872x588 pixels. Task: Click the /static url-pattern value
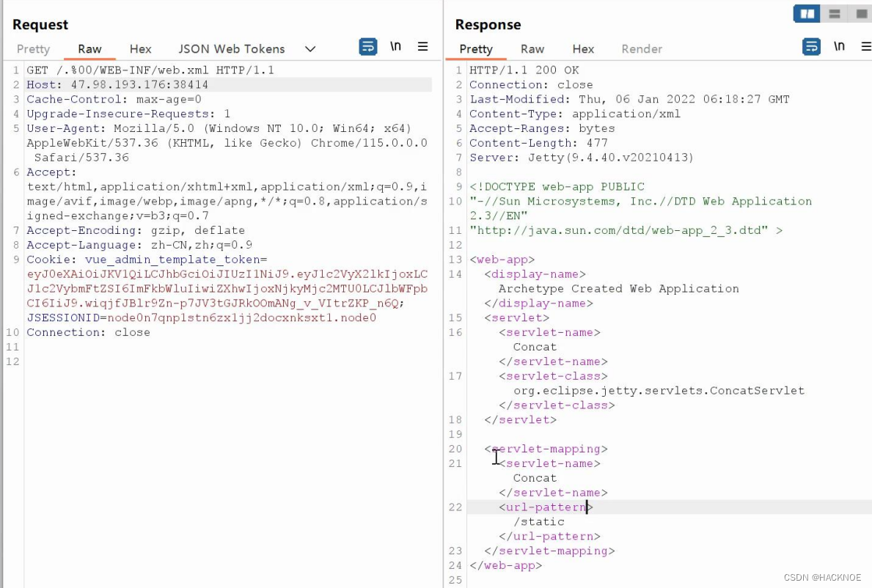(539, 521)
